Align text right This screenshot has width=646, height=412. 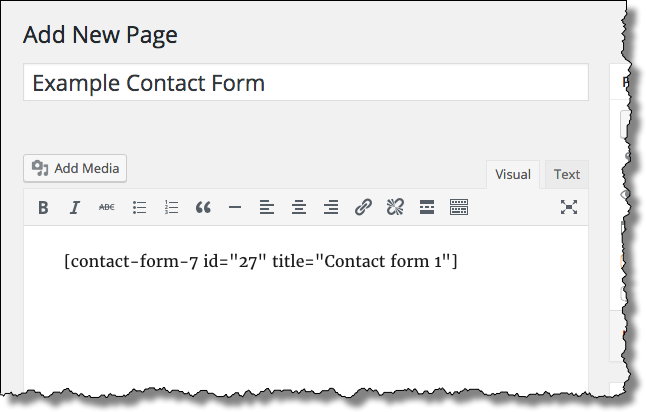click(331, 207)
